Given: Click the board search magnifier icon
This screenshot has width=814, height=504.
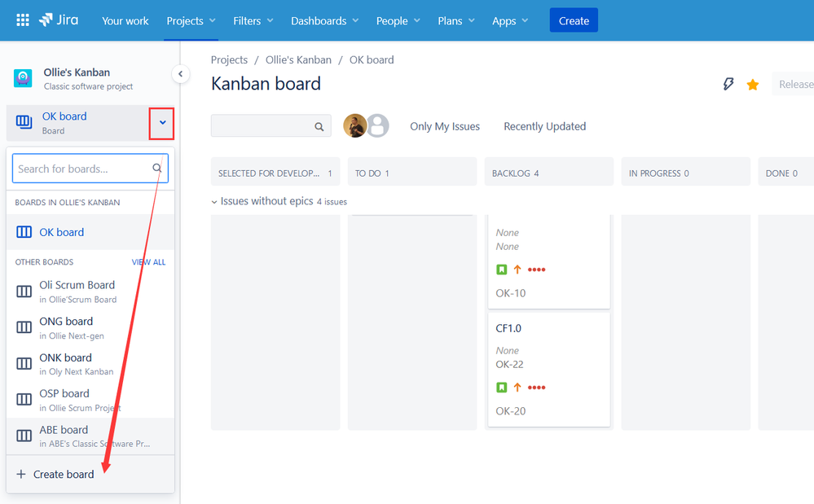Looking at the screenshot, I should point(156,168).
